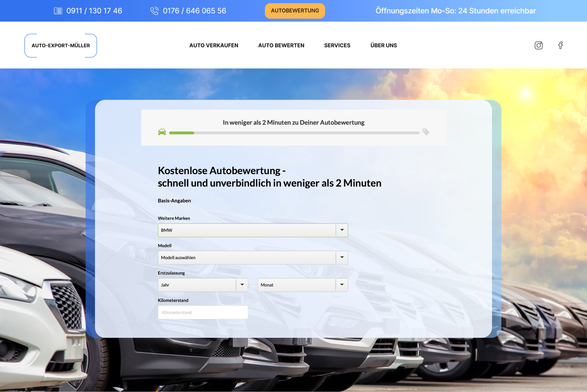Open the Modell auswählen dropdown
Viewport: 587px width, 392px height.
(253, 258)
